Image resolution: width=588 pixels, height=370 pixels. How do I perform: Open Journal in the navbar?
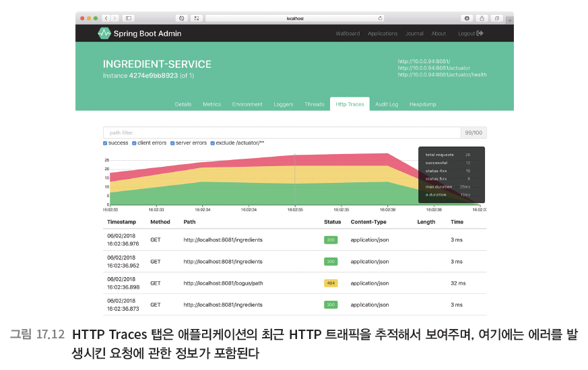[414, 34]
